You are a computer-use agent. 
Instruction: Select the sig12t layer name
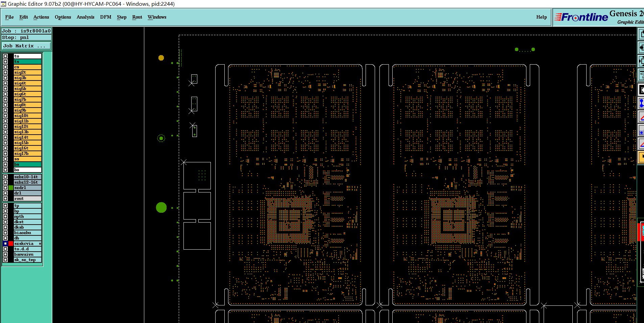tap(27, 126)
